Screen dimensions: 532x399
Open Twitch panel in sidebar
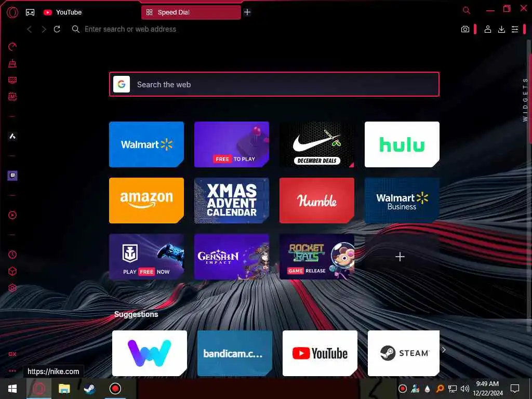pyautogui.click(x=12, y=176)
